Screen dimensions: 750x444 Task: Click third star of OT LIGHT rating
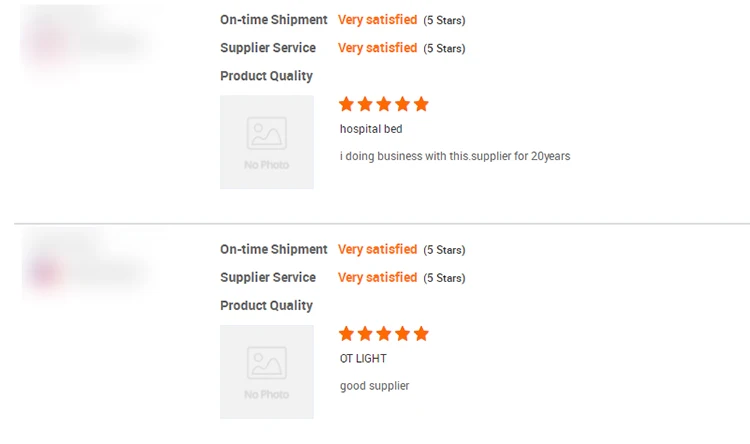[384, 334]
